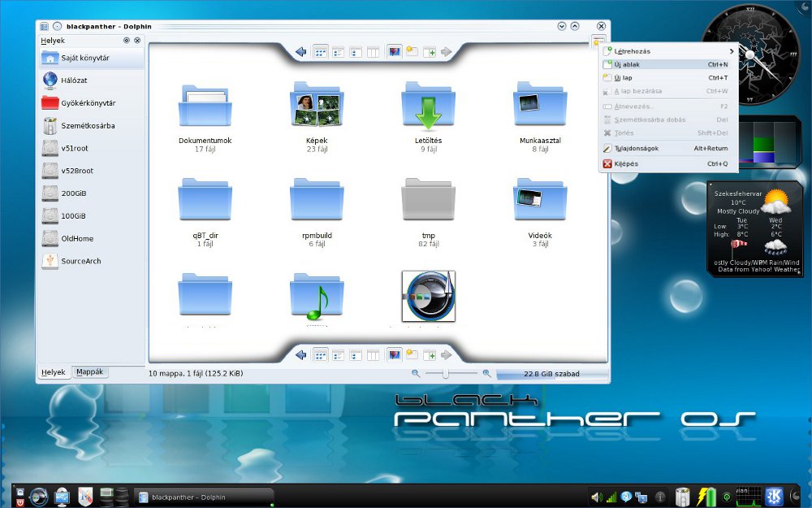The width and height of the screenshot is (812, 508).
Task: Click the Átnevezés menu entry
Action: pos(668,106)
